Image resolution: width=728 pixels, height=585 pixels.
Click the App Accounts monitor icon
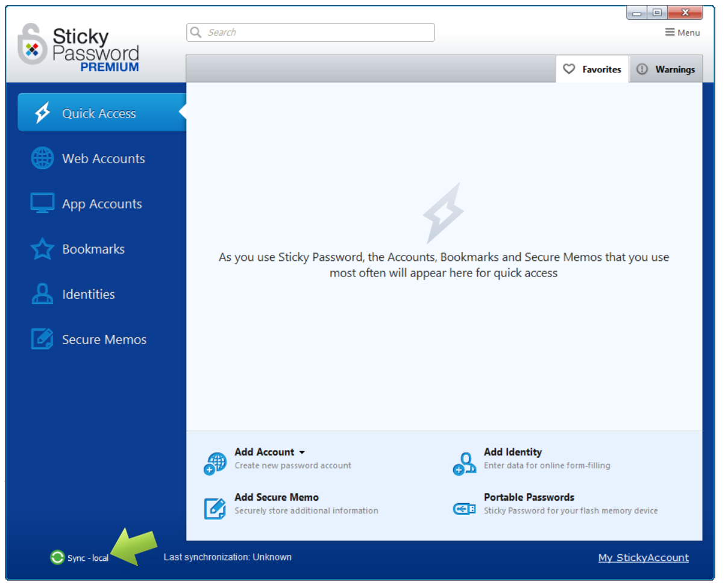point(42,204)
